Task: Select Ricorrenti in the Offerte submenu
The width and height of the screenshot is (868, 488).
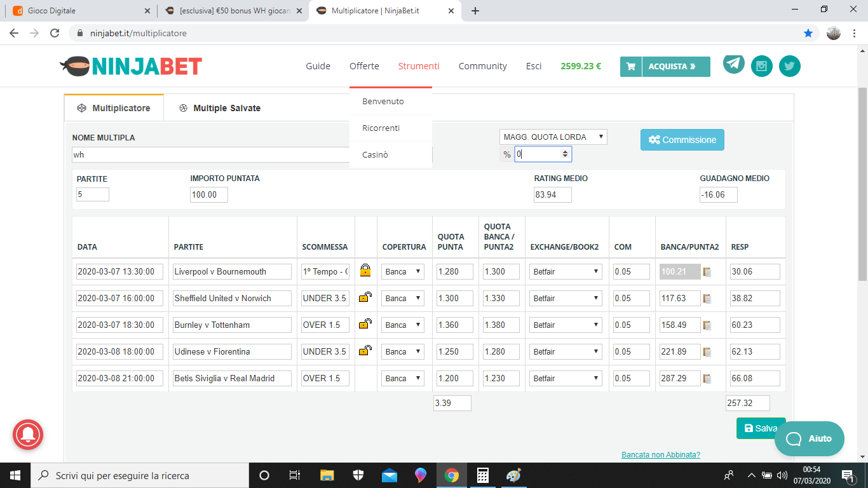Action: click(x=391, y=128)
